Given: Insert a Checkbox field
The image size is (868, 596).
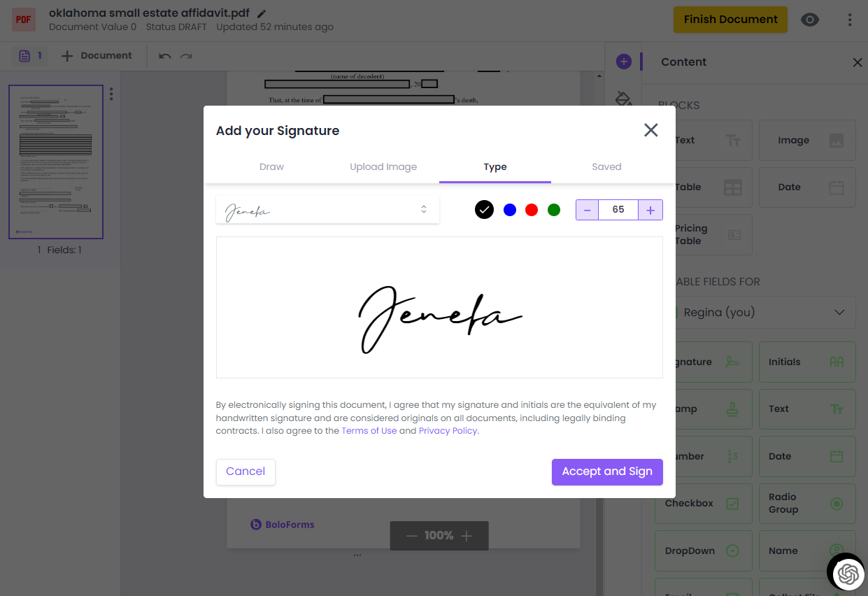Looking at the screenshot, I should point(703,503).
